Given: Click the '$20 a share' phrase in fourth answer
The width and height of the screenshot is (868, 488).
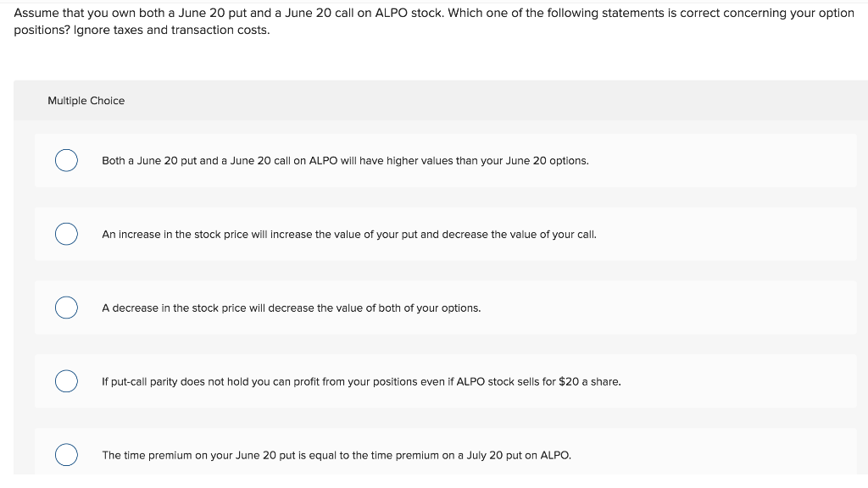Looking at the screenshot, I should pyautogui.click(x=590, y=382).
